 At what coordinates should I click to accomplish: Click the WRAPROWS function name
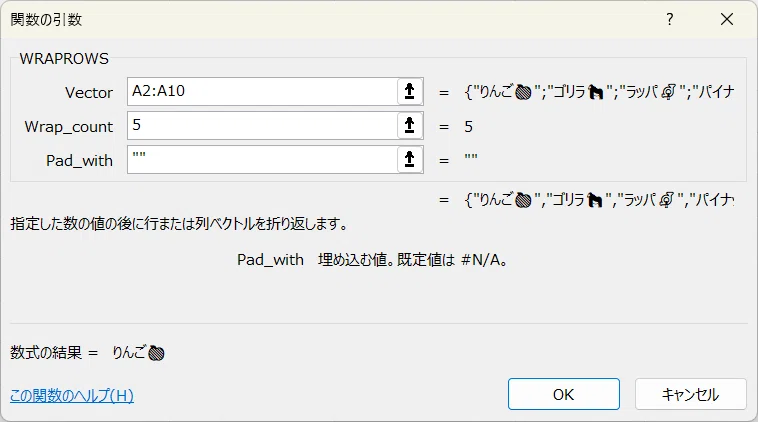[x=64, y=58]
